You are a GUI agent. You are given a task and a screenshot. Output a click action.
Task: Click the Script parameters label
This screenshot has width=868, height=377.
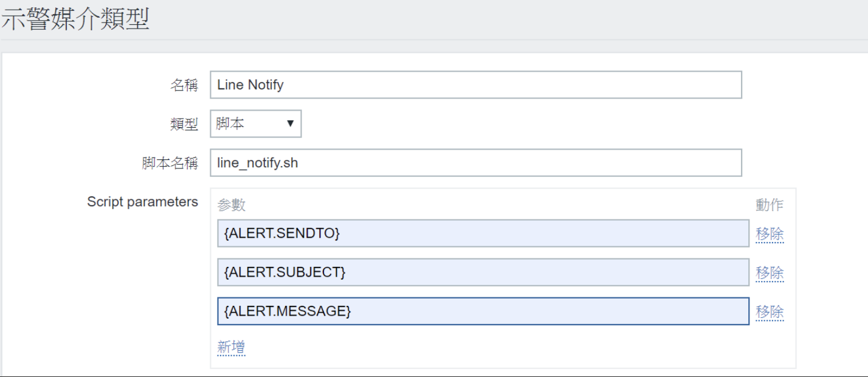pos(142,202)
